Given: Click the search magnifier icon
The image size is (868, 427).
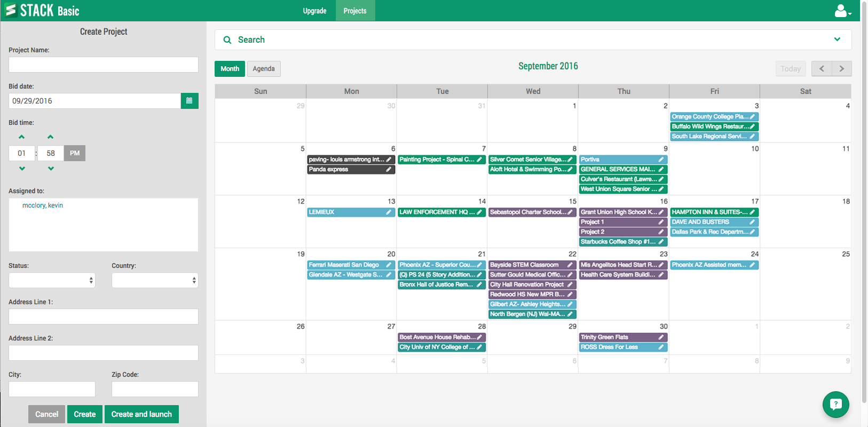Looking at the screenshot, I should tap(227, 40).
